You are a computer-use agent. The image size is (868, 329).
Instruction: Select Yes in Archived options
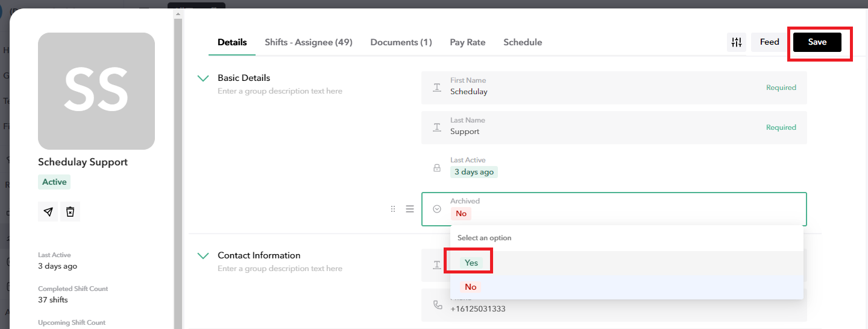tap(626, 263)
